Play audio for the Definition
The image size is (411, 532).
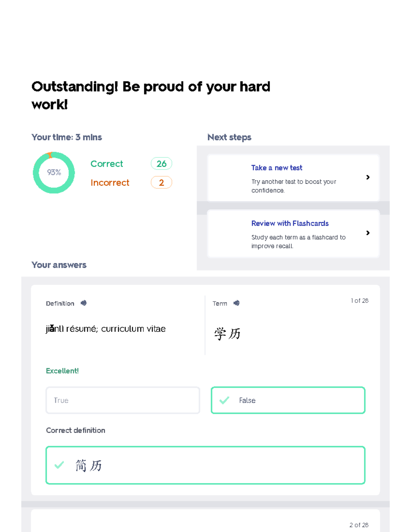click(84, 303)
